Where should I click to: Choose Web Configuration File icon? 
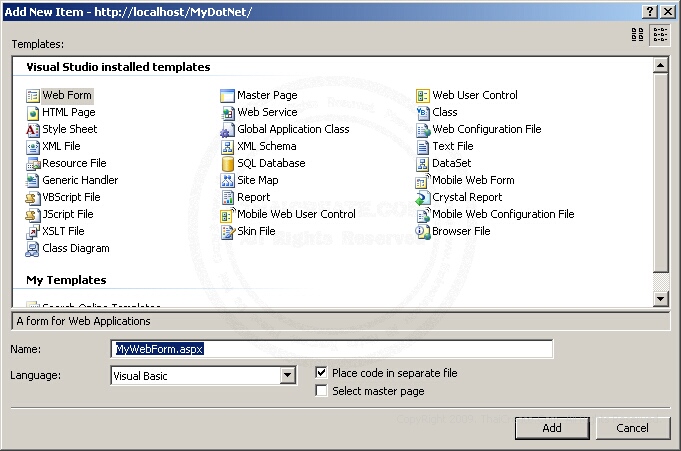(423, 129)
